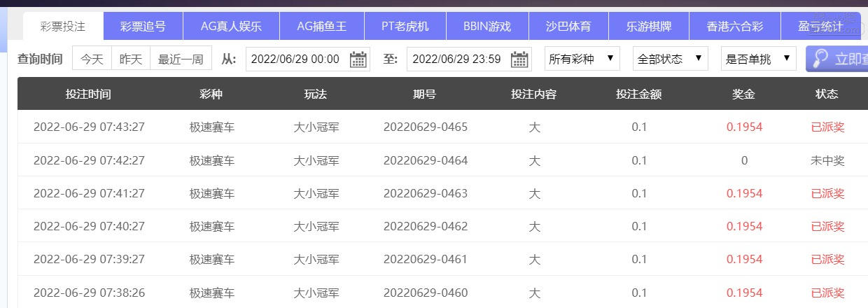Open the 盈亏统计 tab
Screen dimensions: 868x308
click(821, 27)
